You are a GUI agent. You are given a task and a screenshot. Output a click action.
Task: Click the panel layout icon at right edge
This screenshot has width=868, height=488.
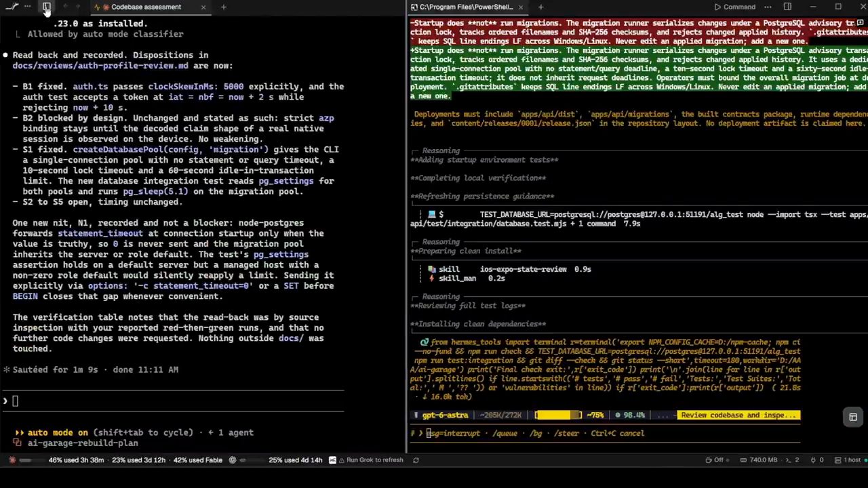point(853,418)
